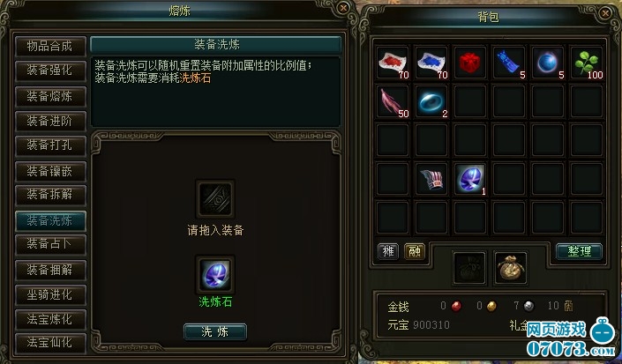The height and width of the screenshot is (364, 622).
Task: Toggle the 融 smelt button
Action: point(414,251)
